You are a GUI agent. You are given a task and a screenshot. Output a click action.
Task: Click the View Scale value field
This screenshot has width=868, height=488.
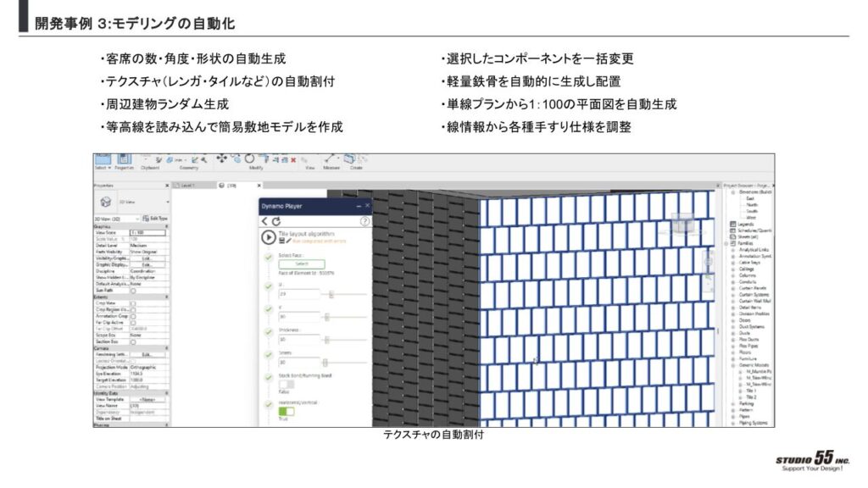click(x=147, y=233)
